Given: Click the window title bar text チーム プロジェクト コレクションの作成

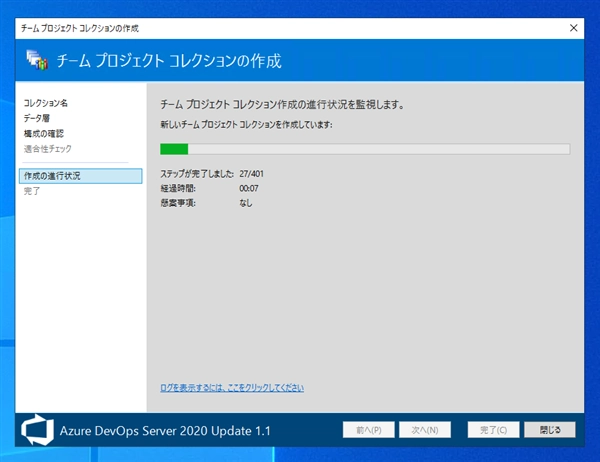Looking at the screenshot, I should [x=80, y=28].
